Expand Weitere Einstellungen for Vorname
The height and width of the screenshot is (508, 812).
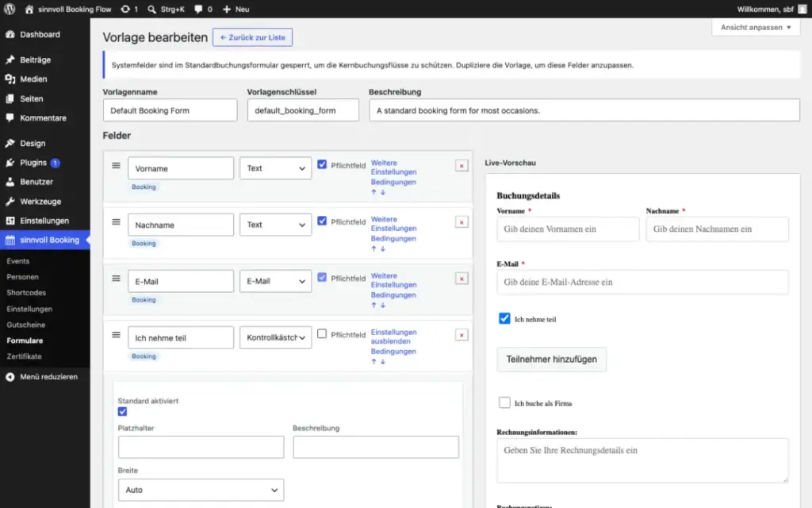[393, 167]
